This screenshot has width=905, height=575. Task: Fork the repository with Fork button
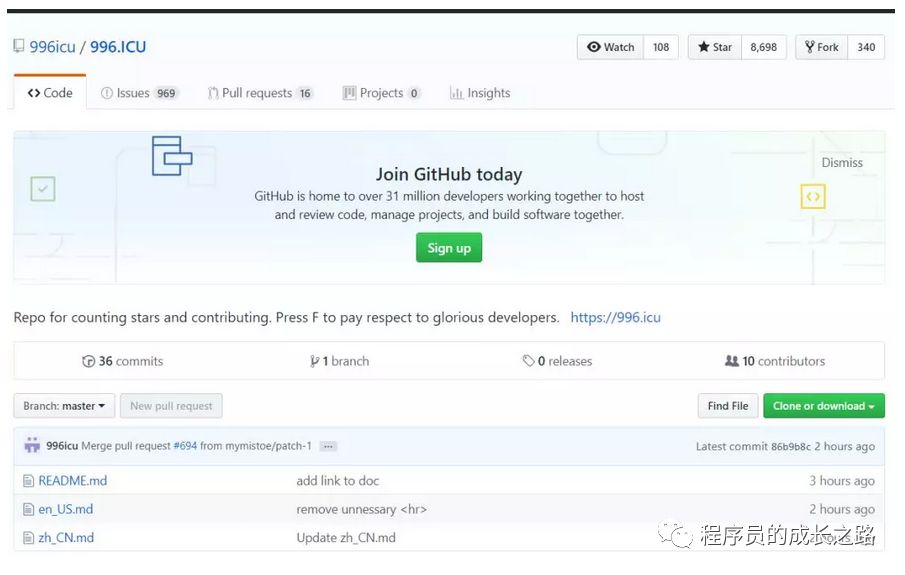[821, 47]
